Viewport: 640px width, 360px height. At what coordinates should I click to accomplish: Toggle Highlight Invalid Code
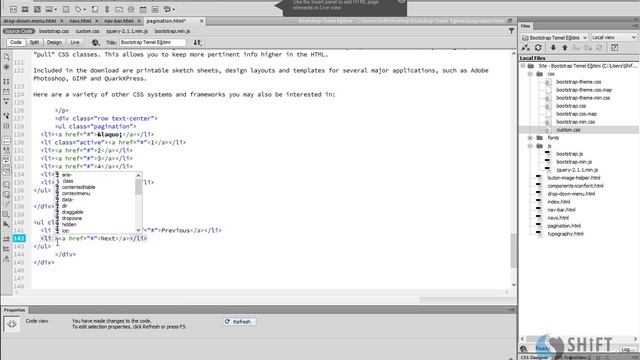(6, 151)
